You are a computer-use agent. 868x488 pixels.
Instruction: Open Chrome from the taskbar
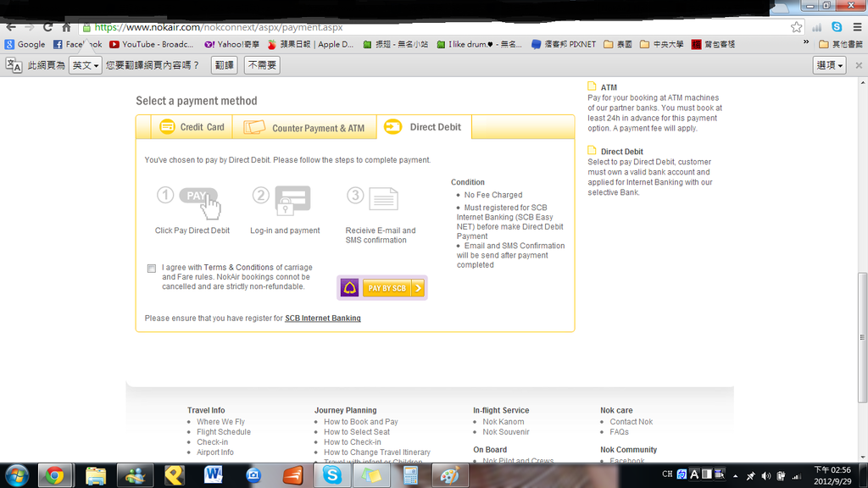tap(54, 476)
